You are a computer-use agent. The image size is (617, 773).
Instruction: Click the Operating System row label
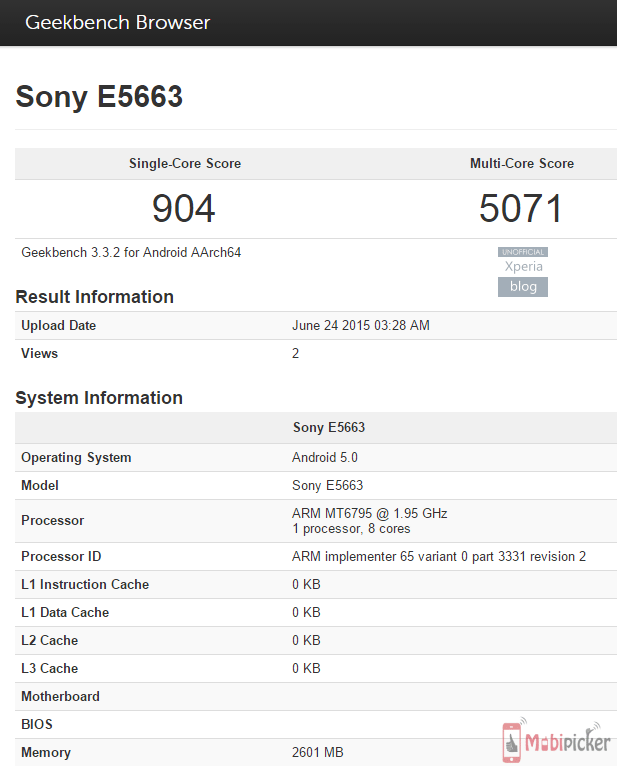[x=76, y=457]
